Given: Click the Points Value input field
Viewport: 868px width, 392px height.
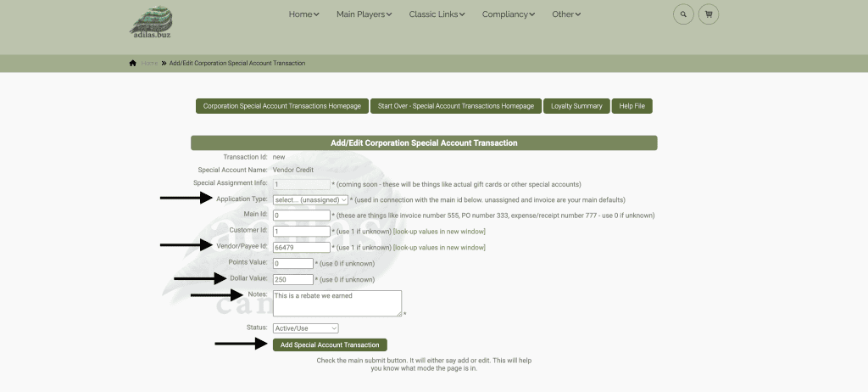Looking at the screenshot, I should (x=292, y=263).
